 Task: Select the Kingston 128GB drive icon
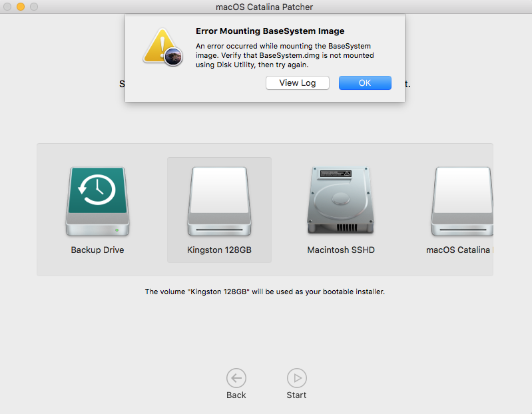tap(219, 201)
